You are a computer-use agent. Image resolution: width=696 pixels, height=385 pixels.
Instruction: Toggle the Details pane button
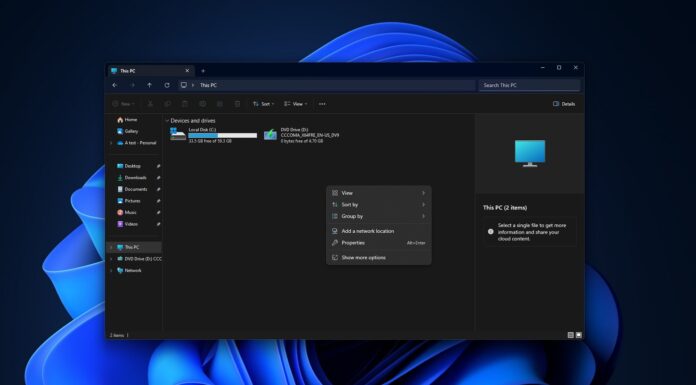coord(564,104)
